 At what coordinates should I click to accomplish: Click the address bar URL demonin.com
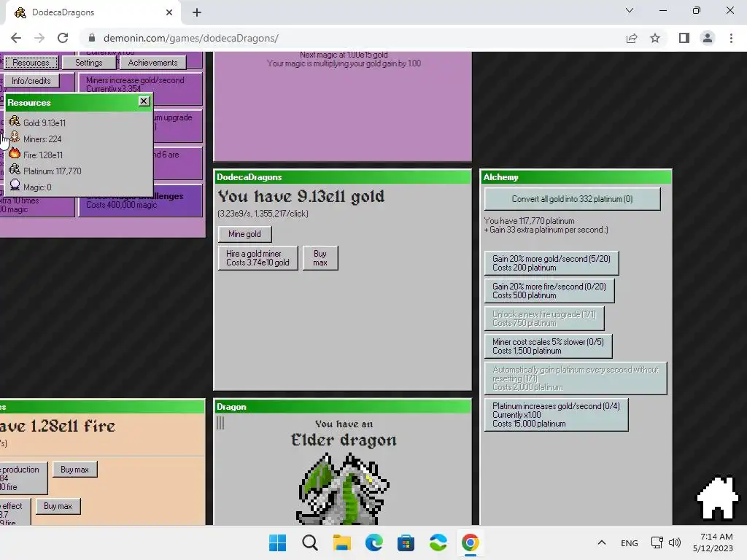coord(190,38)
